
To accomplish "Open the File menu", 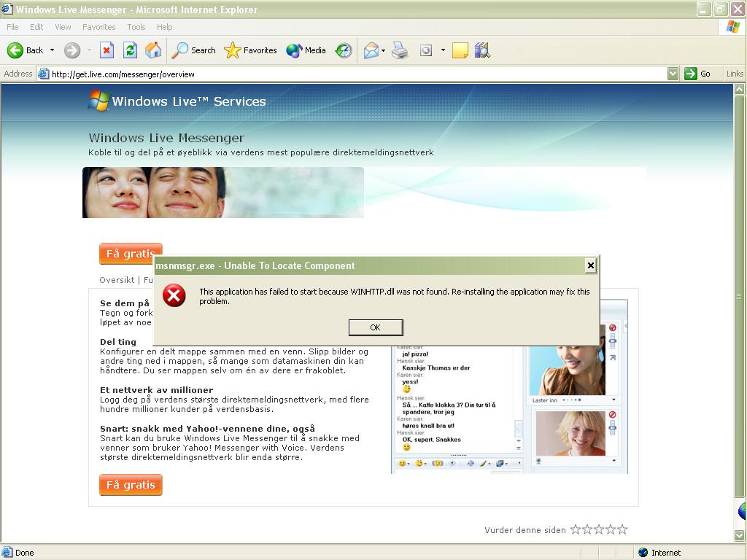I will 13,27.
